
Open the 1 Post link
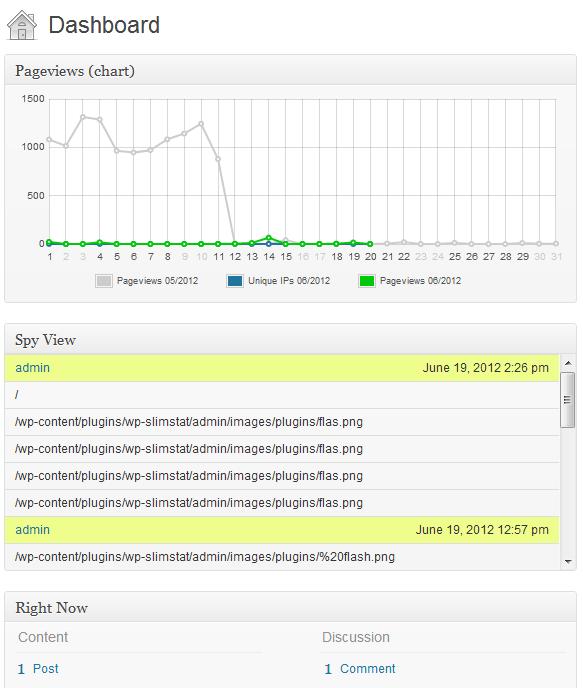click(38, 669)
